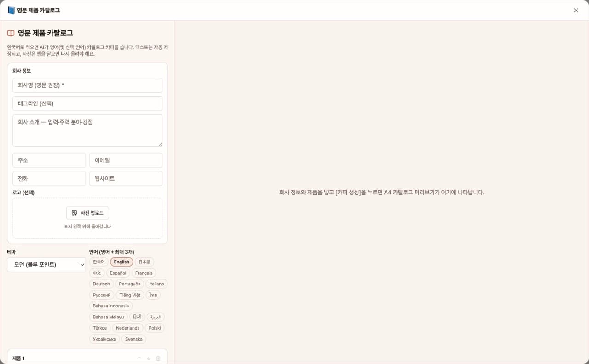Click the book icon beside the sidebar heading

click(11, 33)
